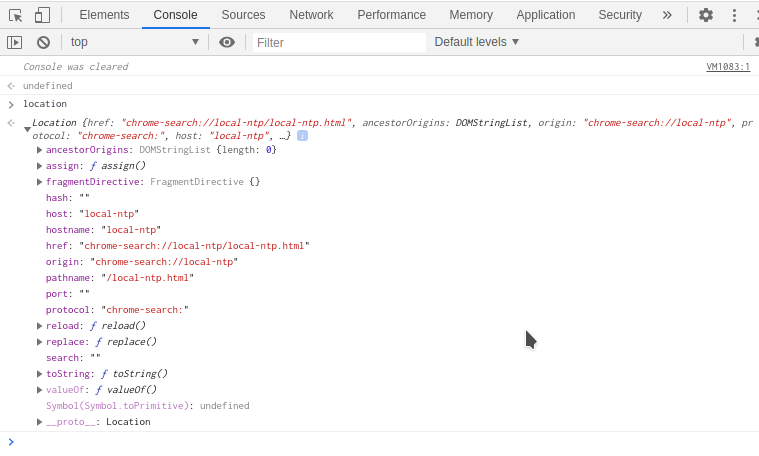Click the console Filter input field
This screenshot has height=456, width=759.
(x=338, y=42)
